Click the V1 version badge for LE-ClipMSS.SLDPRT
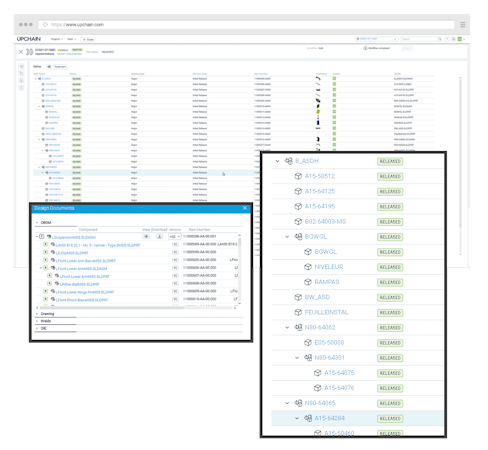 (x=175, y=252)
